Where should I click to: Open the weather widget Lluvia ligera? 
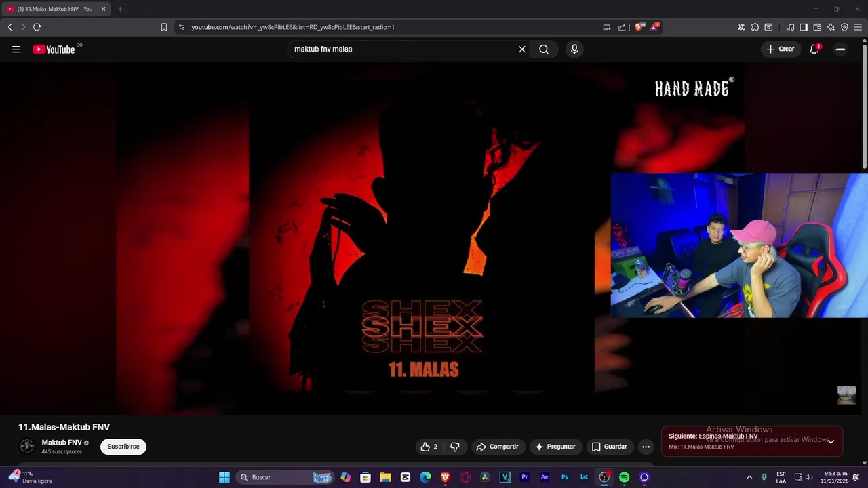(31, 477)
